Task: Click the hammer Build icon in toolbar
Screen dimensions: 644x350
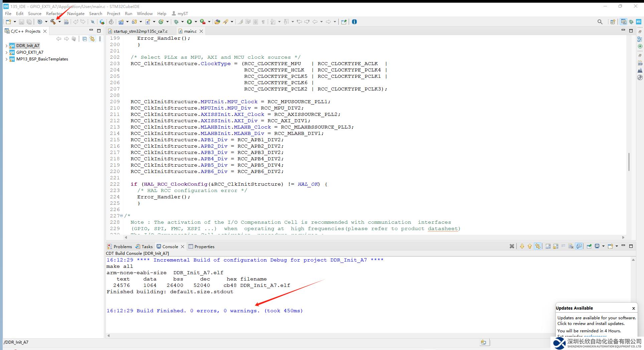Action: click(53, 22)
